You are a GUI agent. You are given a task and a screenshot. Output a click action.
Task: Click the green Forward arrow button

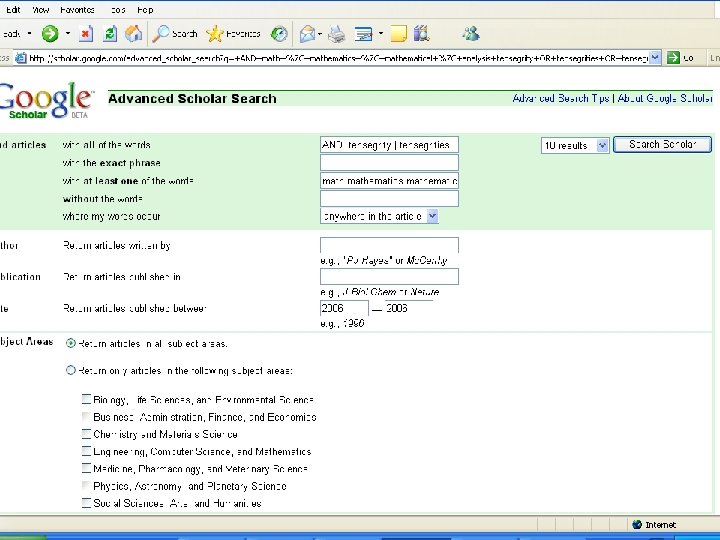coord(50,34)
